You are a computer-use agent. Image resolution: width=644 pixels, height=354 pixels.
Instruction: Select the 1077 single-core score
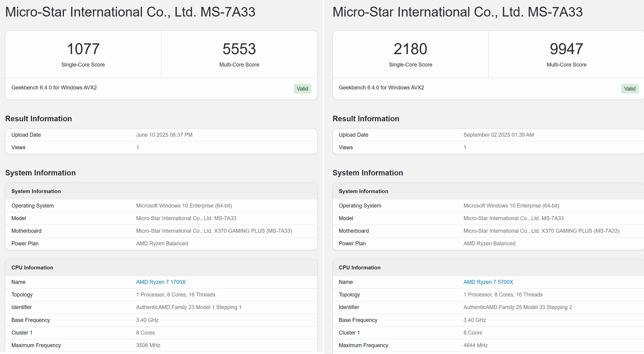point(83,49)
